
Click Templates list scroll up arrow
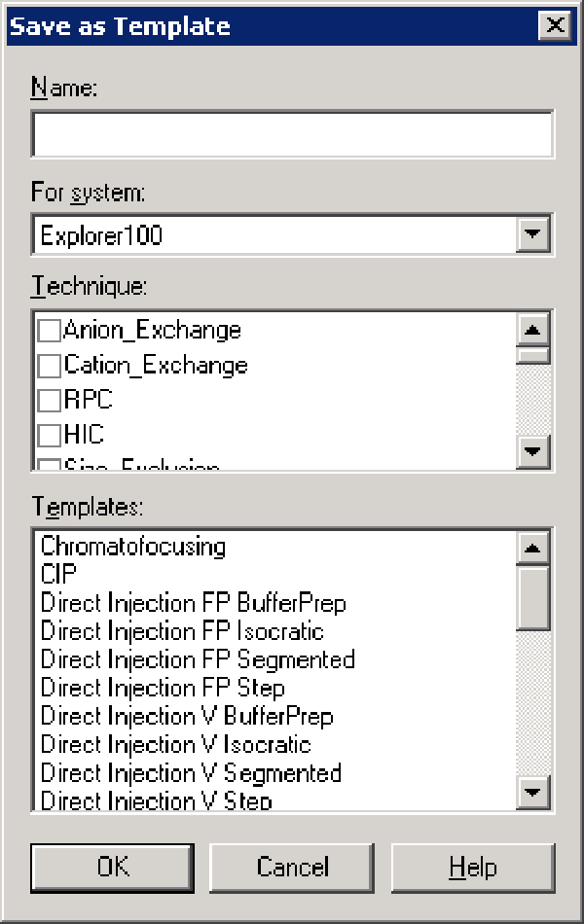click(x=532, y=548)
